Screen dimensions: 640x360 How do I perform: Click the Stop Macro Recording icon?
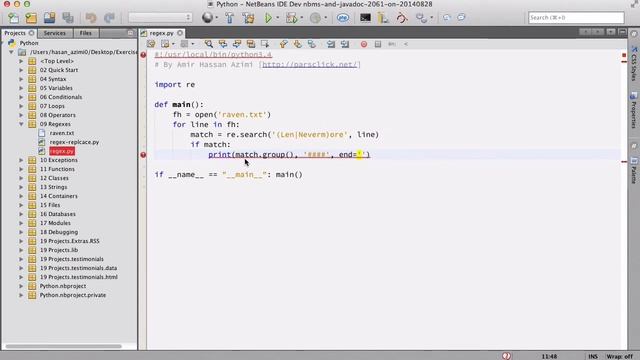point(378,44)
